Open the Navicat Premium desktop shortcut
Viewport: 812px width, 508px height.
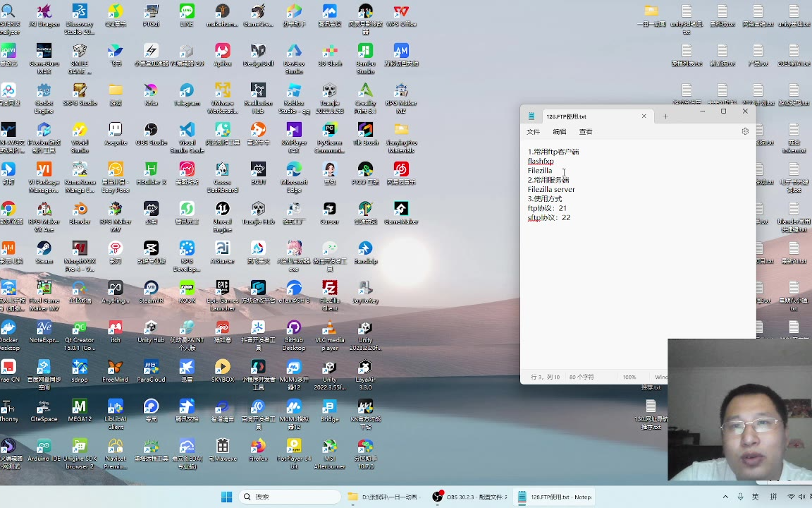click(x=116, y=454)
